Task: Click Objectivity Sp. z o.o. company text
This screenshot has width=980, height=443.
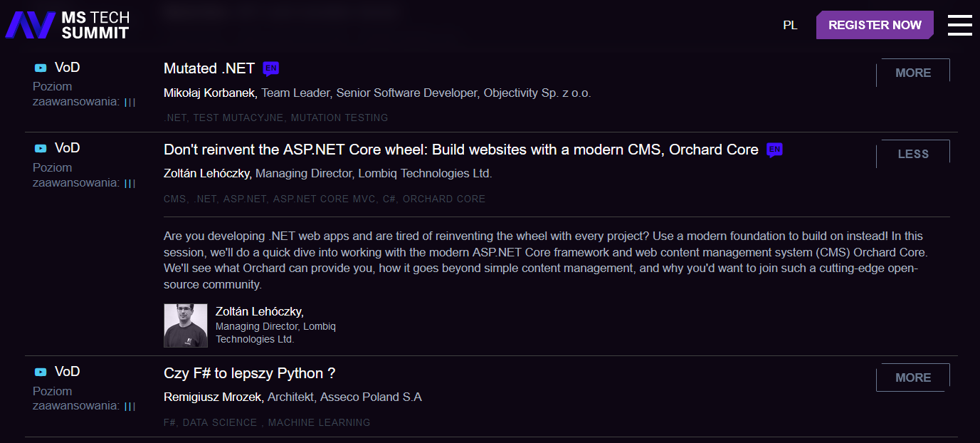Action: [x=537, y=93]
